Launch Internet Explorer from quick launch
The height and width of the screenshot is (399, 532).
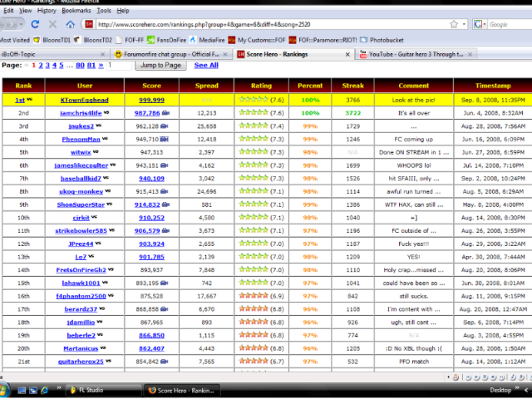(x=44, y=391)
